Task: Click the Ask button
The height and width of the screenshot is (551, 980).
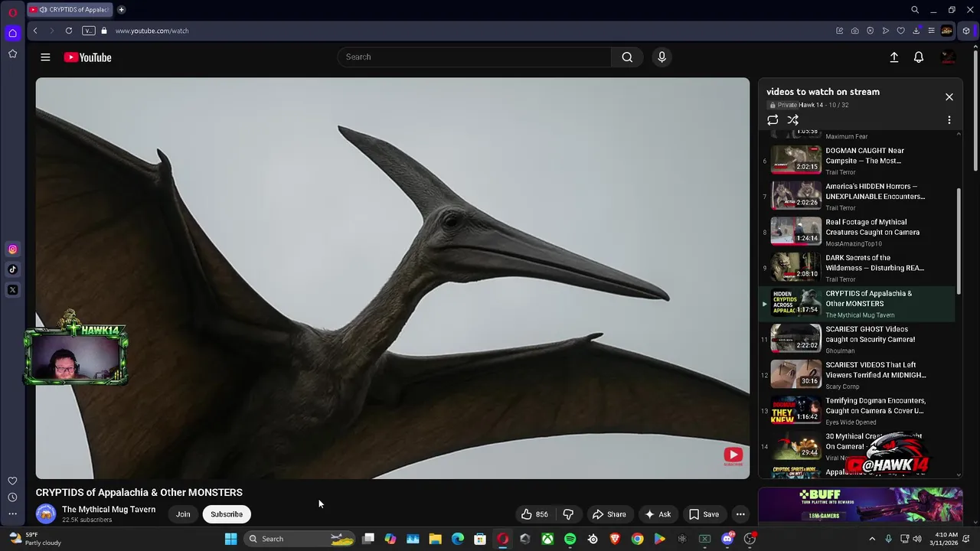Action: click(658, 514)
